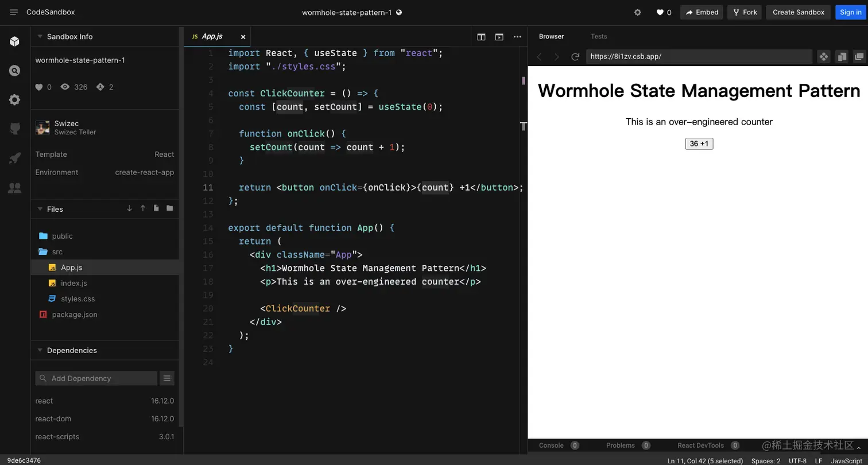The image size is (868, 465).
Task: Click the preferences gear in top bar
Action: tap(637, 12)
